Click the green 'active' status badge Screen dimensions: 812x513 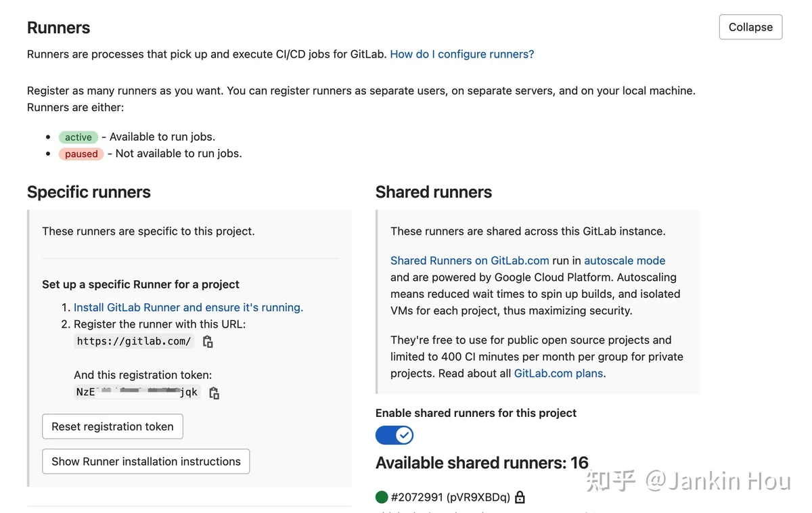coord(78,137)
